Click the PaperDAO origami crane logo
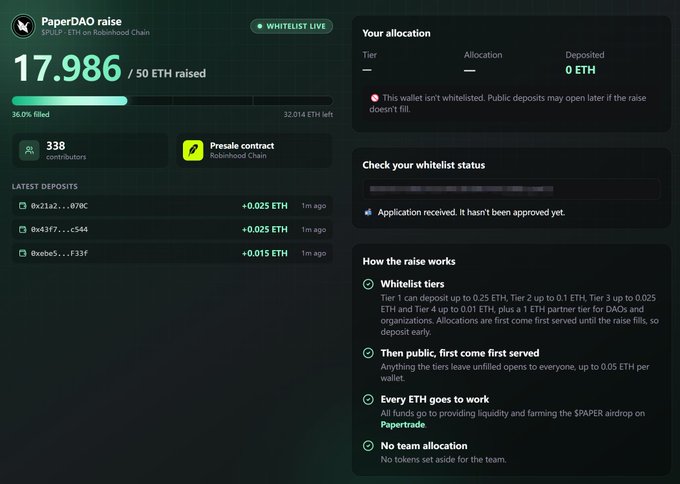This screenshot has width=680, height=484. click(23, 26)
